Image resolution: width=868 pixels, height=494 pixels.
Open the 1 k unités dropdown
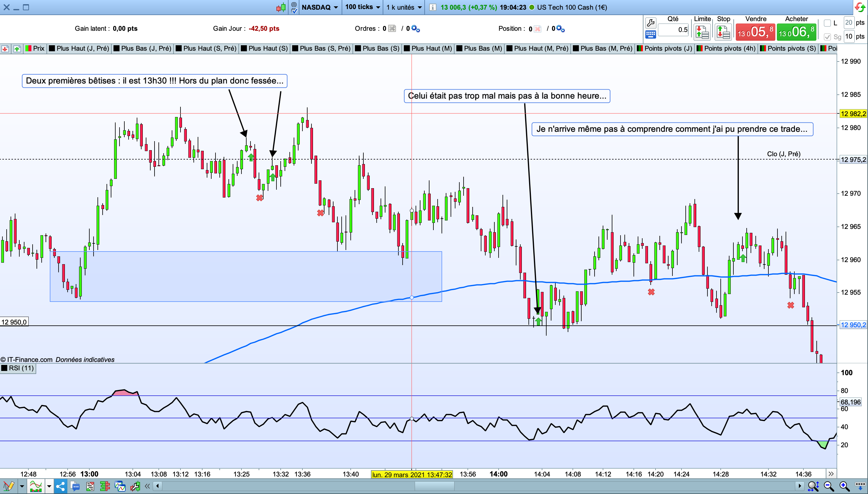[404, 7]
